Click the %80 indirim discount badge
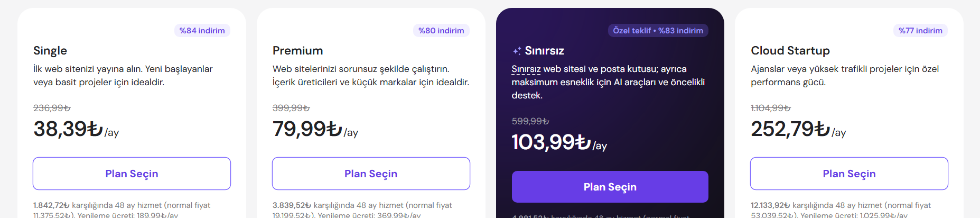980x218 pixels. tap(441, 31)
